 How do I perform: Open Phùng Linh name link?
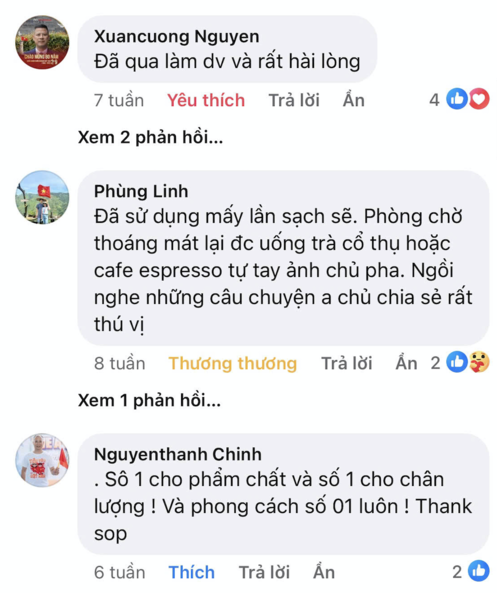[141, 191]
